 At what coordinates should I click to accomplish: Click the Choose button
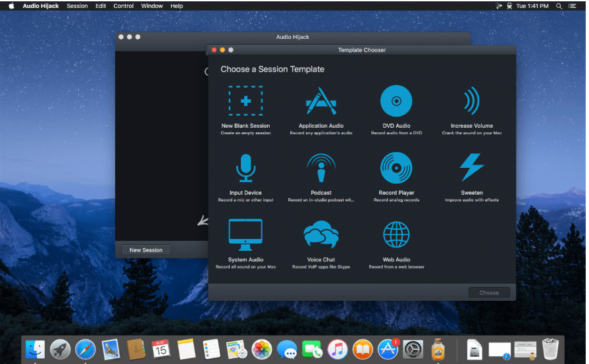(489, 293)
